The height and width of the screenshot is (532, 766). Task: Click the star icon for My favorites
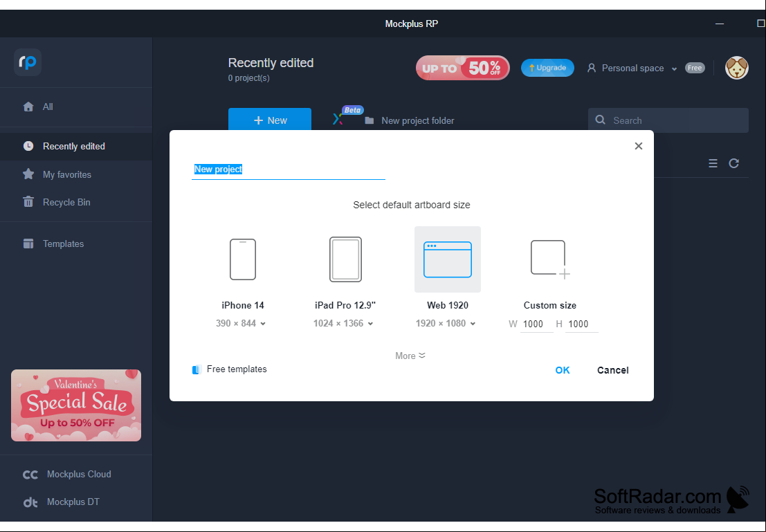point(28,174)
